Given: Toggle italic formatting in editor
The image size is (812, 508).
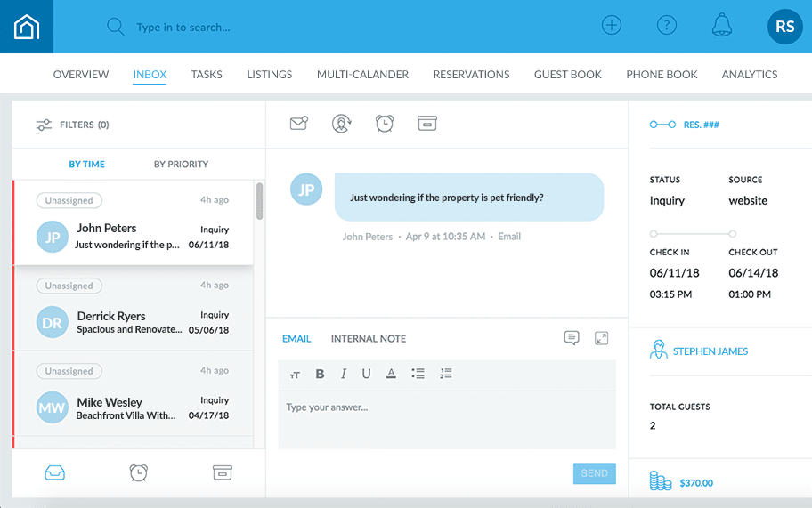Looking at the screenshot, I should point(344,375).
